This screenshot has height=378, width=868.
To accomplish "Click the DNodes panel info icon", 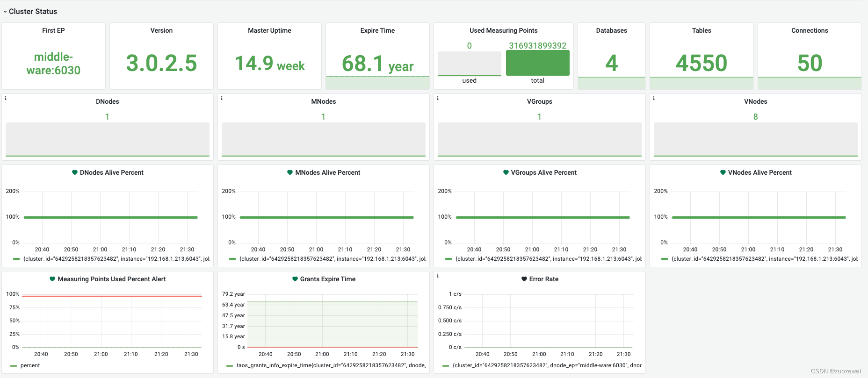I will [x=5, y=98].
